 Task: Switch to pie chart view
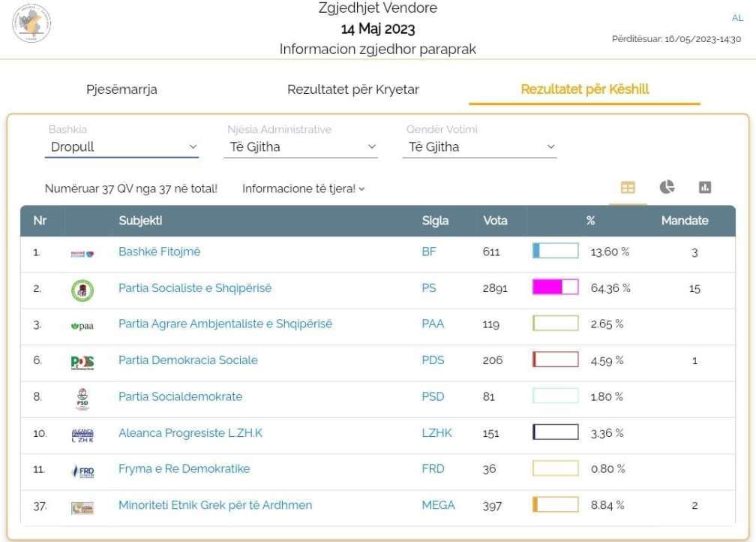667,188
